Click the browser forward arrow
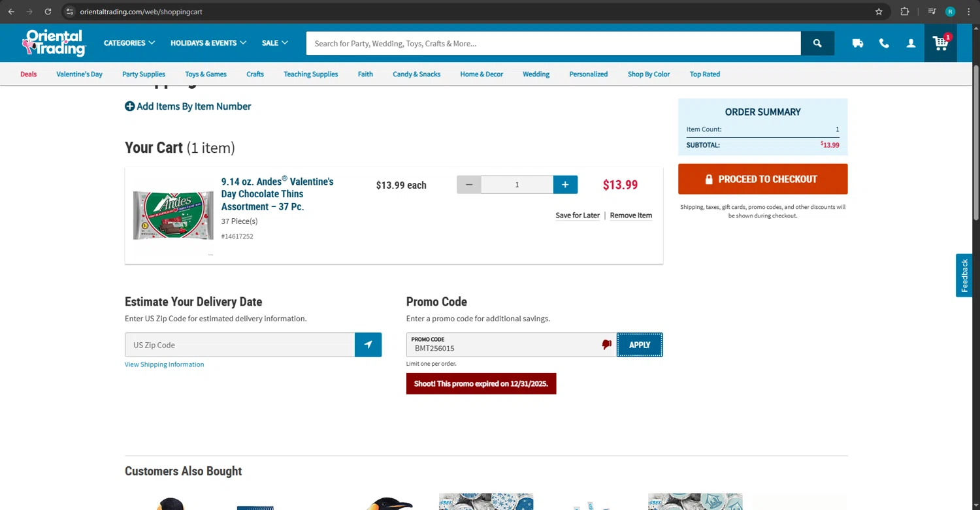Image resolution: width=980 pixels, height=510 pixels. pos(29,12)
